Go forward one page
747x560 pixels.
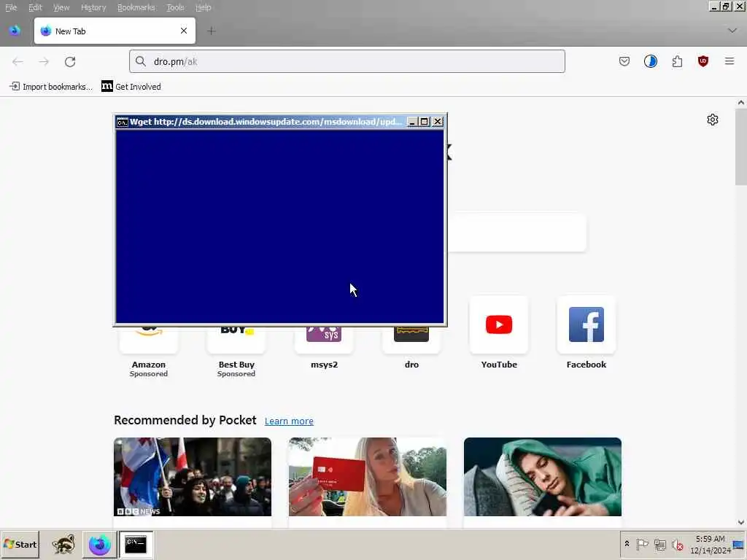tap(44, 61)
